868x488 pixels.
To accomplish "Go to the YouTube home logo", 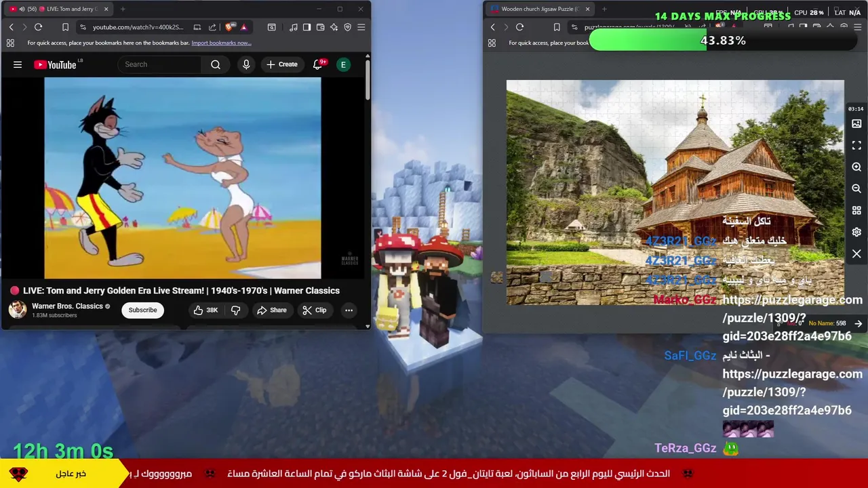I will 56,64.
